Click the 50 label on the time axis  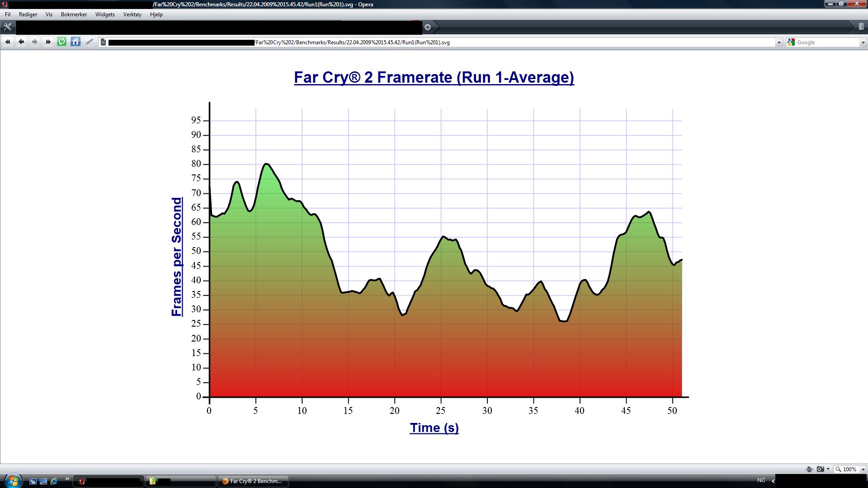coord(672,411)
